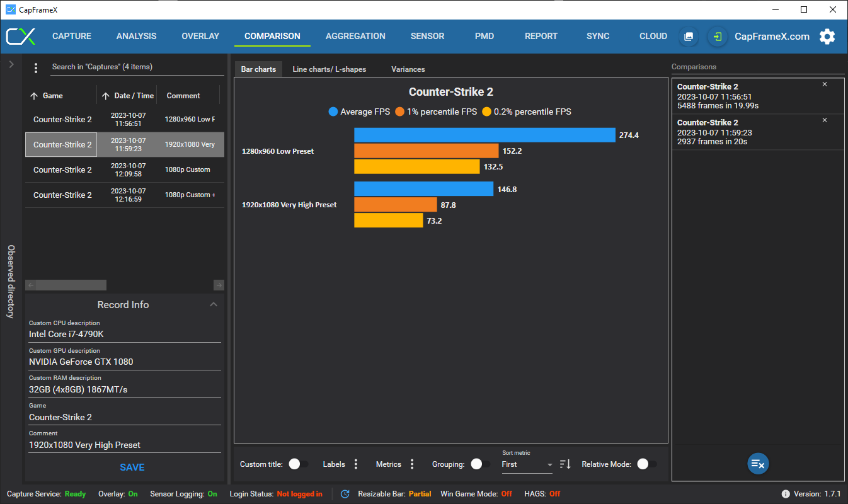Select the capture from 11:59:23
848x504 pixels.
click(x=125, y=145)
